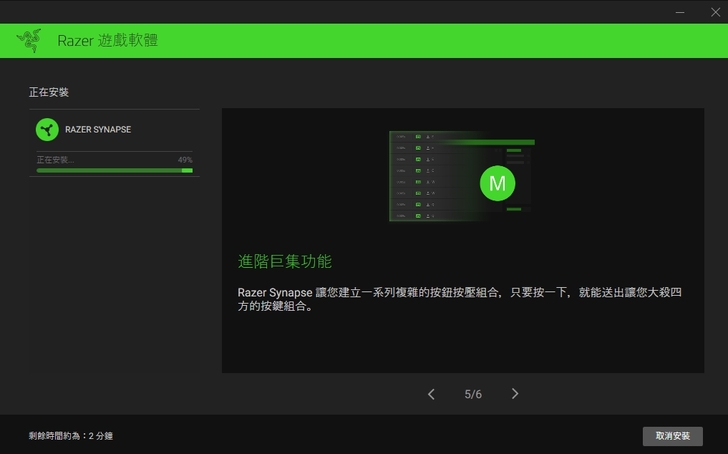Click the 正在安裝 section heading
Screen dimensions: 728x454
click(x=49, y=92)
